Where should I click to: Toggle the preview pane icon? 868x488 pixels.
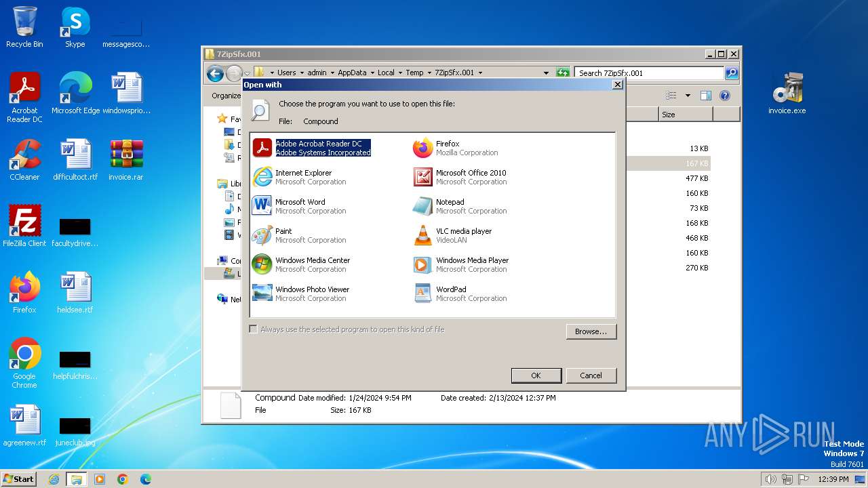point(706,96)
